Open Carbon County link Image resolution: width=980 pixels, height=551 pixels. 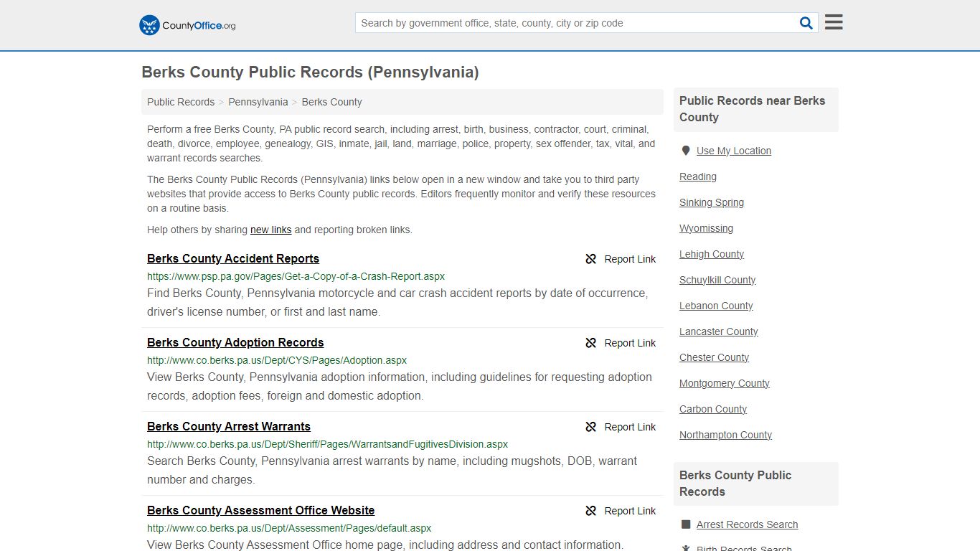pos(713,409)
